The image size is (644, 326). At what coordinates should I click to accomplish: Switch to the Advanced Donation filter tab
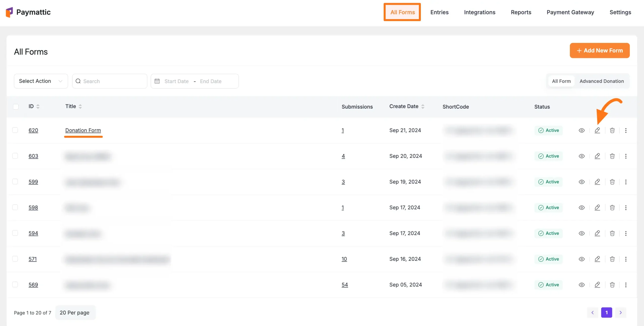[x=601, y=81]
